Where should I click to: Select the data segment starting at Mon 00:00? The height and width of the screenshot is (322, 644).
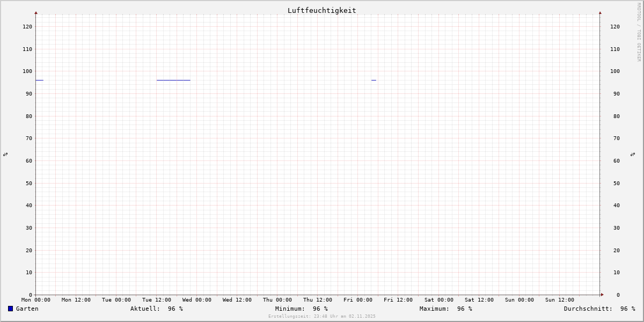[39, 80]
